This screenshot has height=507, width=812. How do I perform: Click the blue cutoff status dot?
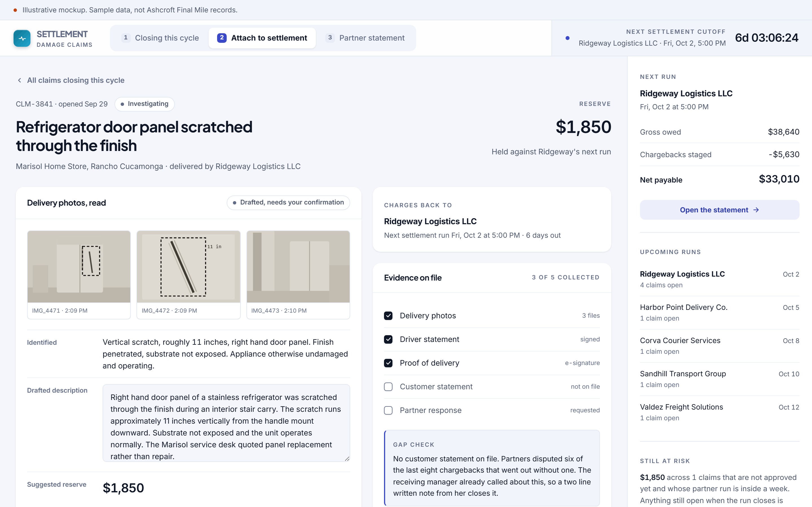coord(567,38)
